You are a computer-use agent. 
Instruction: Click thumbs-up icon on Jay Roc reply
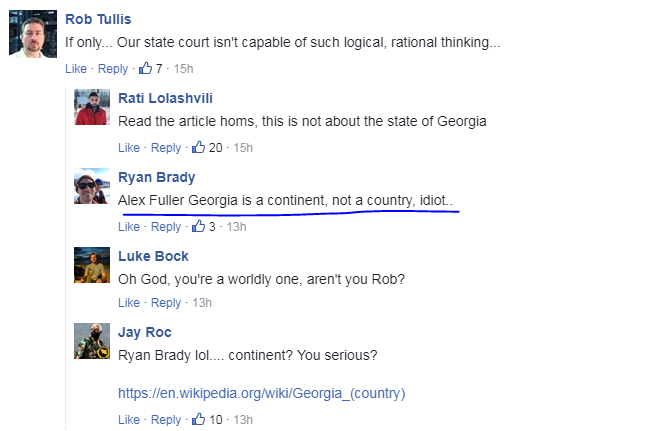pyautogui.click(x=199, y=419)
